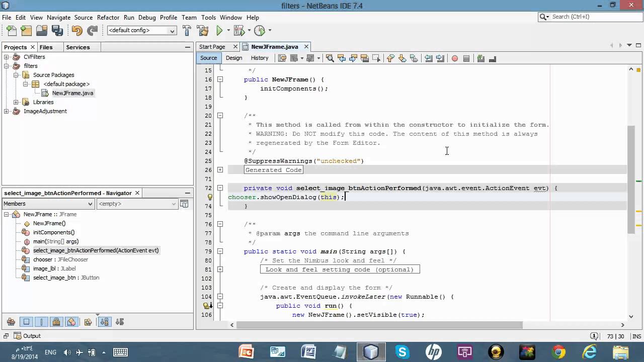Click the New File toolbar icon

11,31
